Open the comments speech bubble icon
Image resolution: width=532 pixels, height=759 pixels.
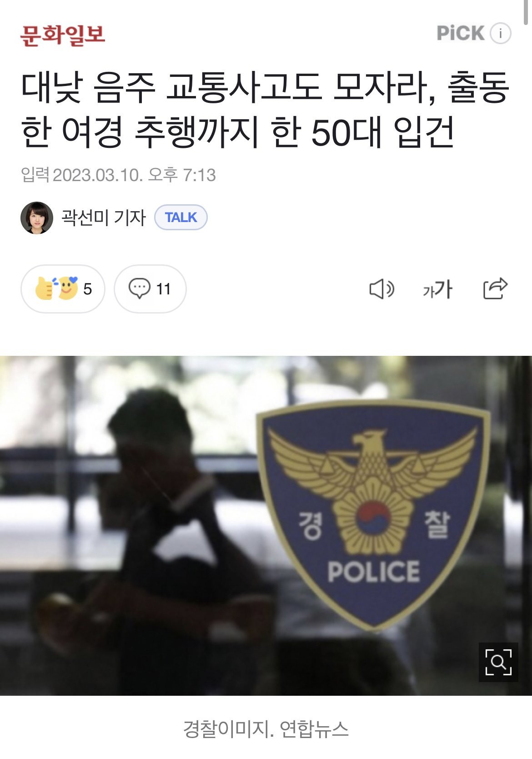[x=139, y=288]
